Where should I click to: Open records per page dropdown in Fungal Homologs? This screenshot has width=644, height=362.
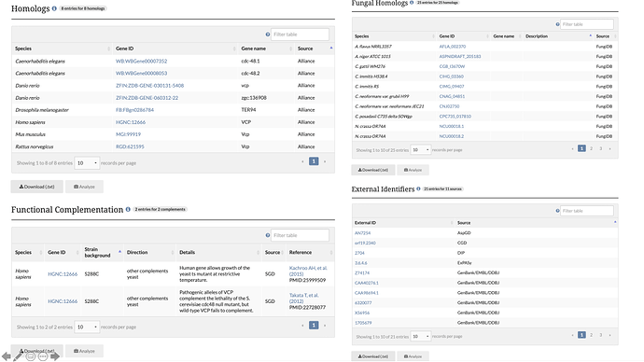point(421,150)
